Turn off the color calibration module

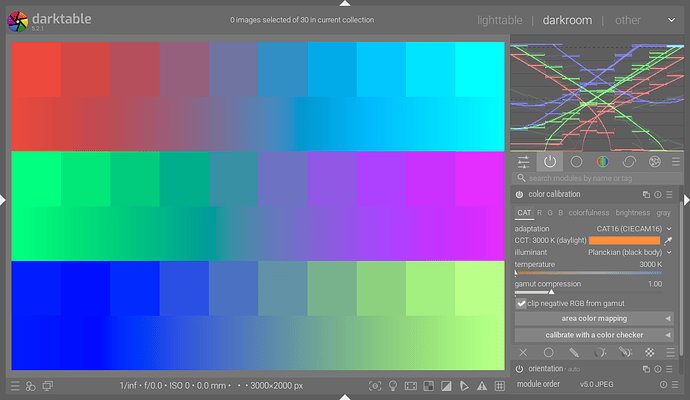[520, 194]
